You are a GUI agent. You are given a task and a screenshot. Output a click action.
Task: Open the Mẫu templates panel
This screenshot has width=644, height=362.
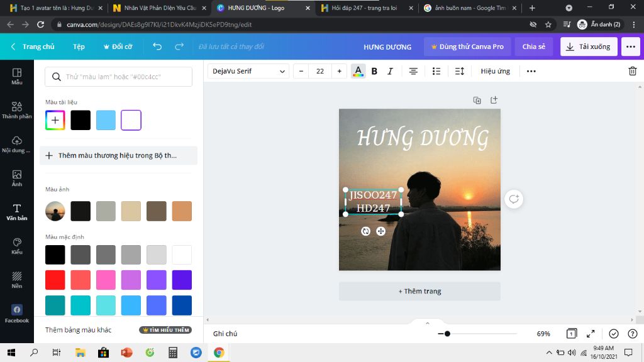(17, 76)
